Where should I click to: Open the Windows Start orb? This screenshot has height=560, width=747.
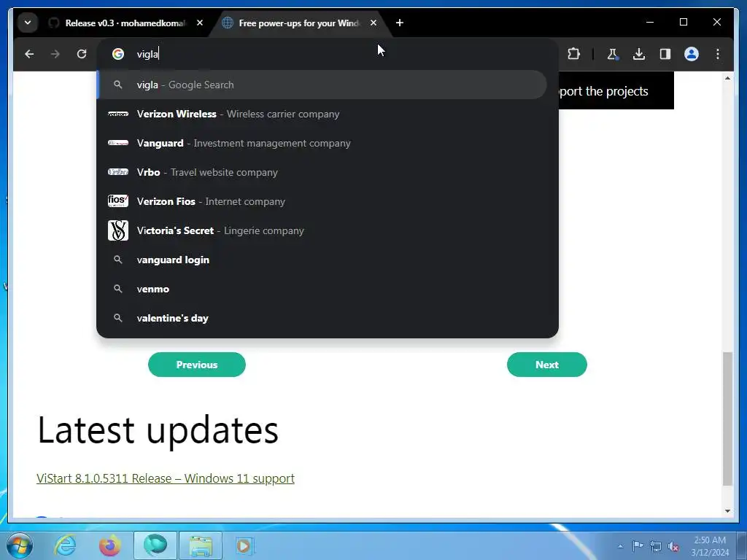pos(20,545)
